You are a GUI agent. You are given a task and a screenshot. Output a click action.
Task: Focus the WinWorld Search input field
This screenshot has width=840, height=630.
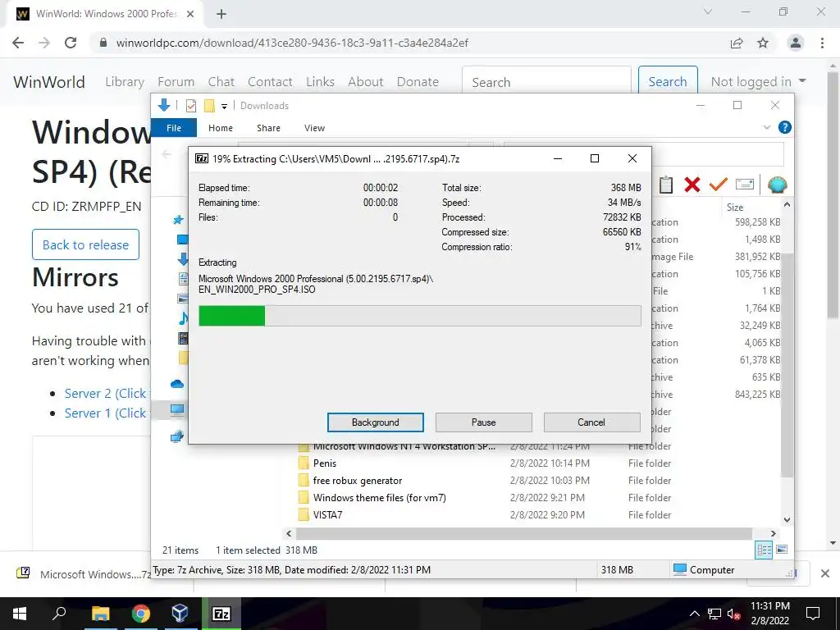coord(546,81)
